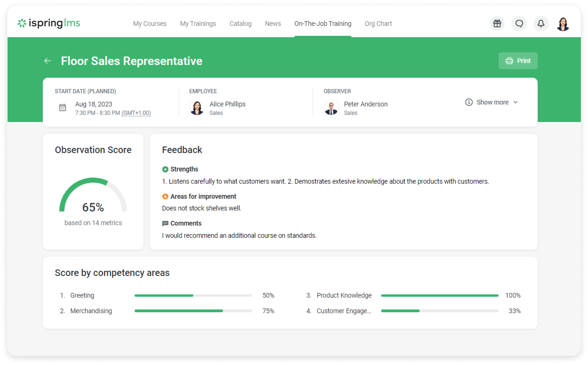This screenshot has width=588, height=365.
Task: Click Alice Phillips employee avatar
Action: pyautogui.click(x=197, y=108)
